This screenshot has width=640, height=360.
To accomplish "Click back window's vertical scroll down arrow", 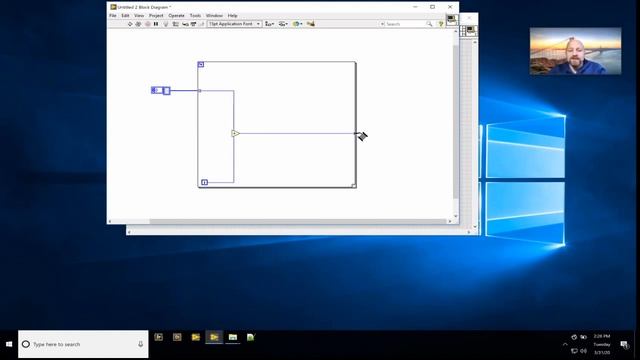I will pos(475,227).
